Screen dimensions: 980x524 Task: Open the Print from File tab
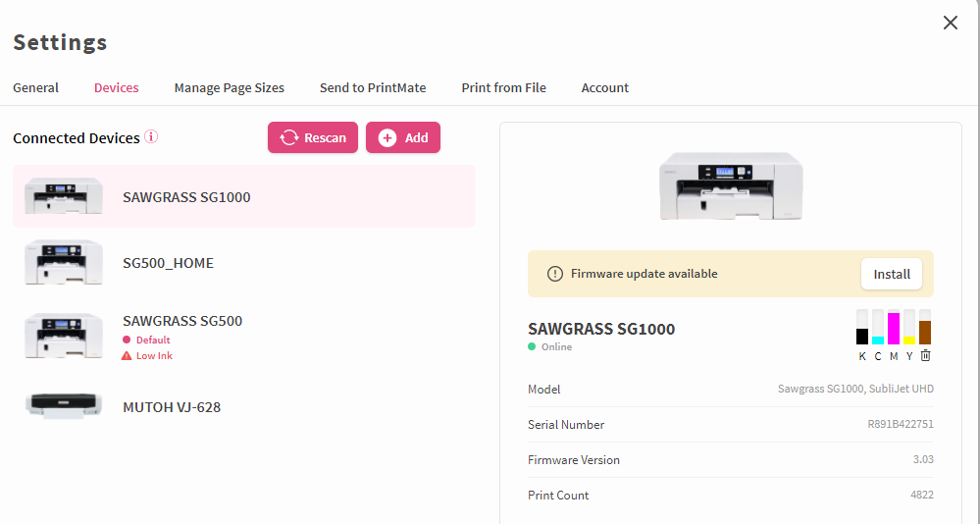point(504,87)
